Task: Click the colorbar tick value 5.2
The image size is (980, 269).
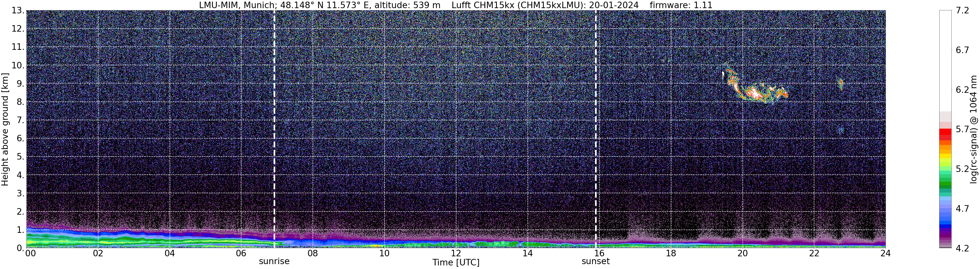Action: tap(962, 169)
